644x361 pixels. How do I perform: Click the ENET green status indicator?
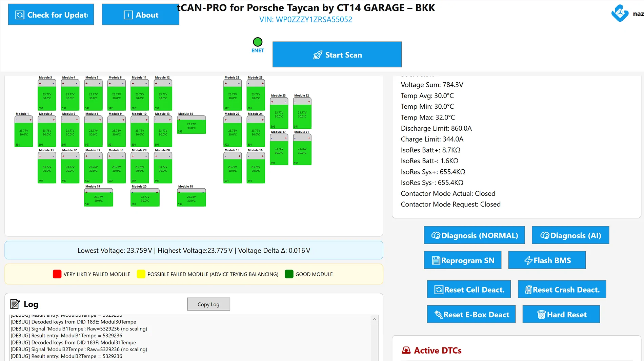[258, 42]
